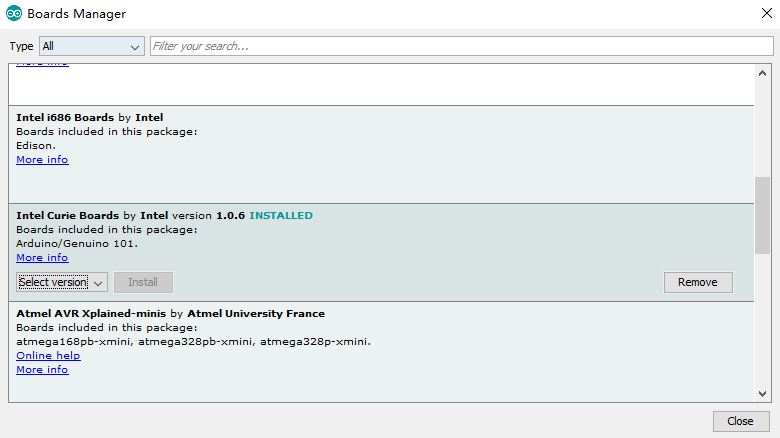Click the Type label beside the dropdown

21,46
